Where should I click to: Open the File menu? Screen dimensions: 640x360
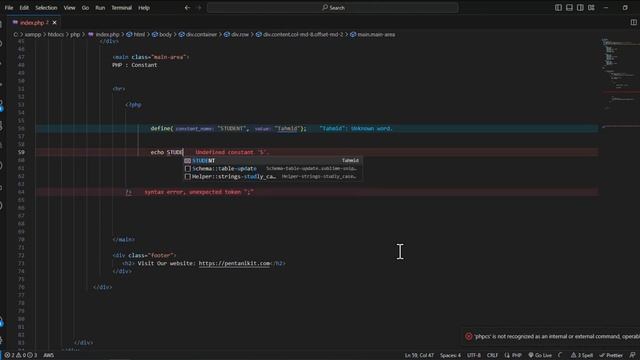(9, 8)
